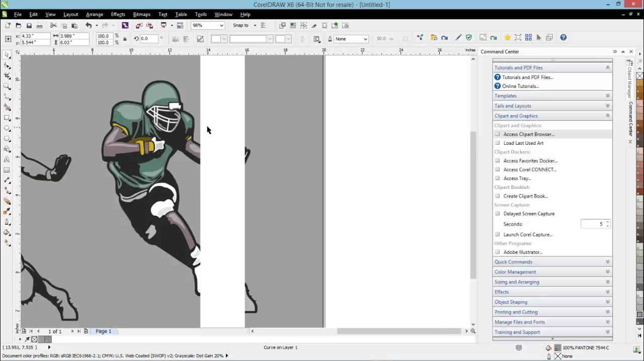
Task: Select the Pick tool in the toolbox
Action: click(x=7, y=55)
